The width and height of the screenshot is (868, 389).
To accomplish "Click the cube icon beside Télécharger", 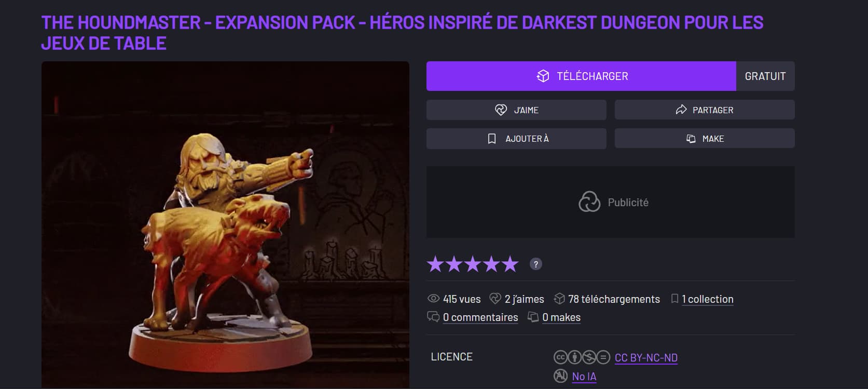I will [543, 76].
